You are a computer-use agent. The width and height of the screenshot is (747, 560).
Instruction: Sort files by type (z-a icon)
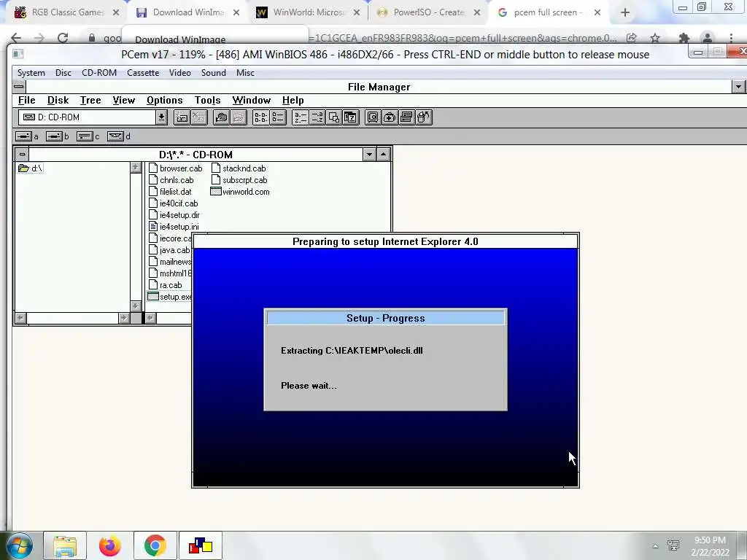coord(317,117)
